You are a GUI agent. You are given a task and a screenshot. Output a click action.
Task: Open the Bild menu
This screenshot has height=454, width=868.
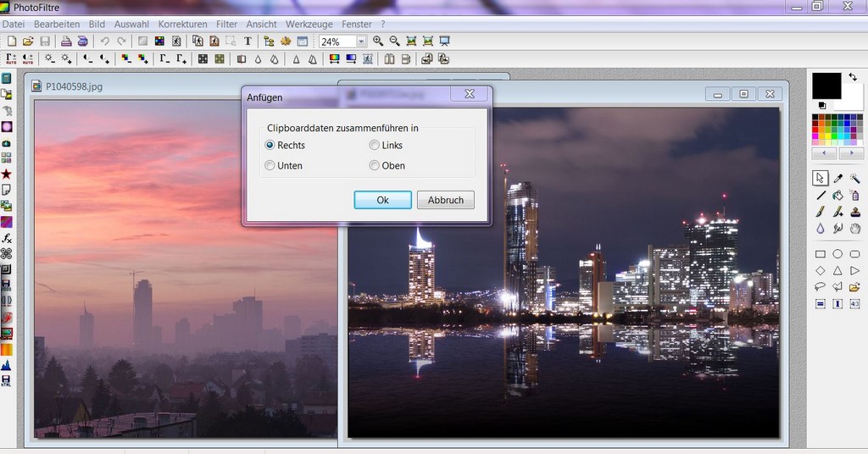(97, 25)
